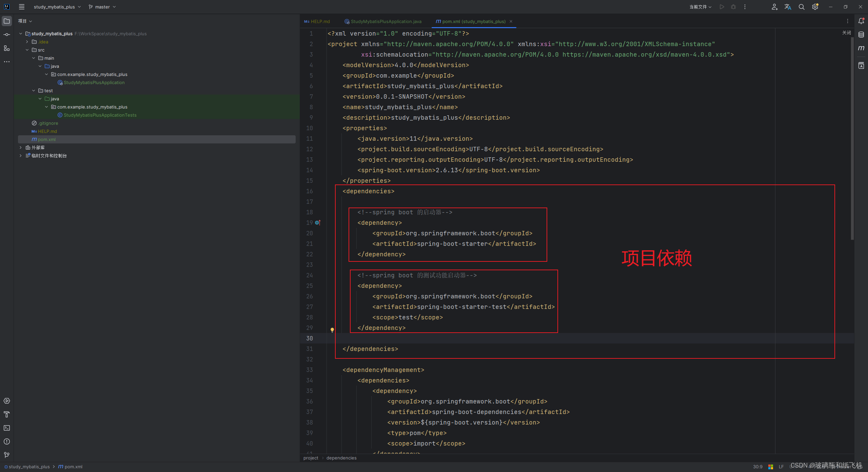
Task: Select HELP.md in the project tree
Action: click(47, 131)
